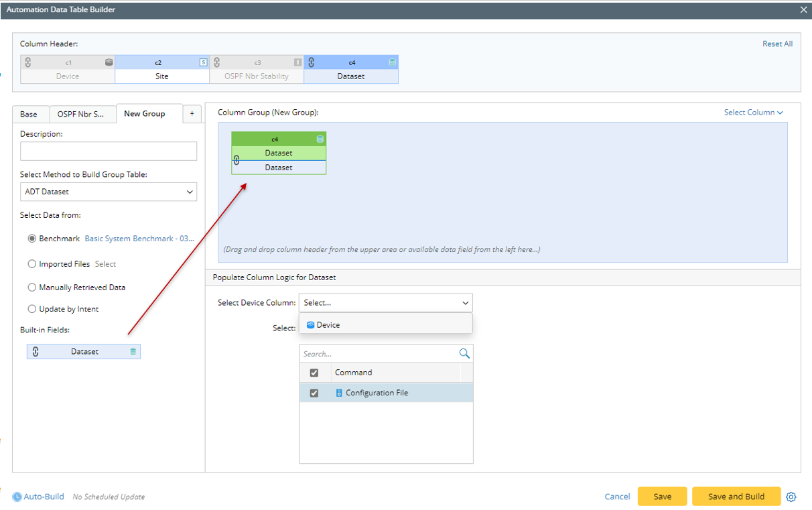Open settings gear next to Save and Build
The height and width of the screenshot is (510, 812).
tap(791, 497)
